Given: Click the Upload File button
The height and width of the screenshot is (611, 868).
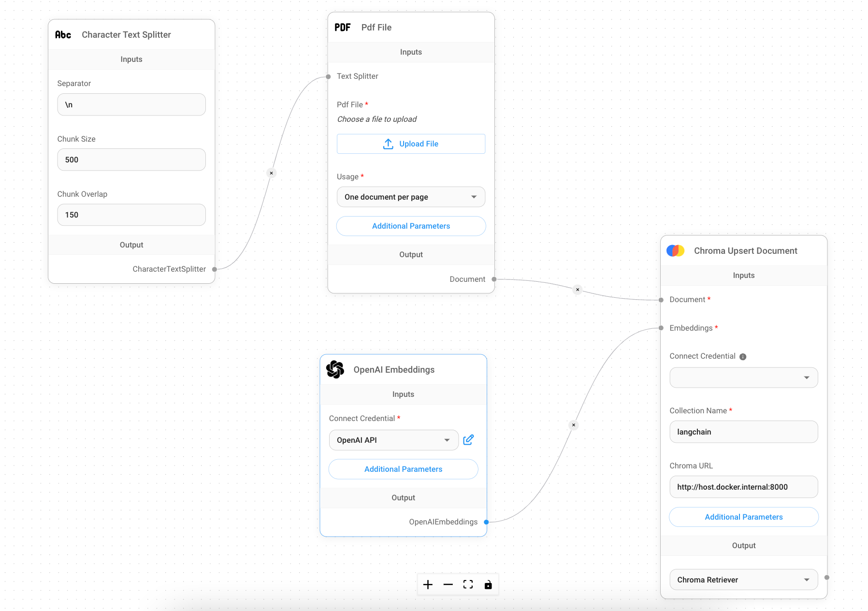Looking at the screenshot, I should pos(411,144).
